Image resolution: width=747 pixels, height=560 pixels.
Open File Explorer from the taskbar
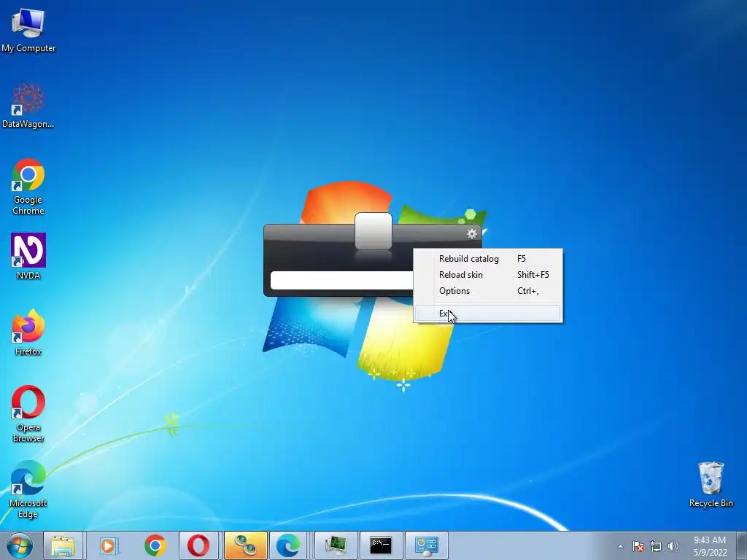point(63,545)
